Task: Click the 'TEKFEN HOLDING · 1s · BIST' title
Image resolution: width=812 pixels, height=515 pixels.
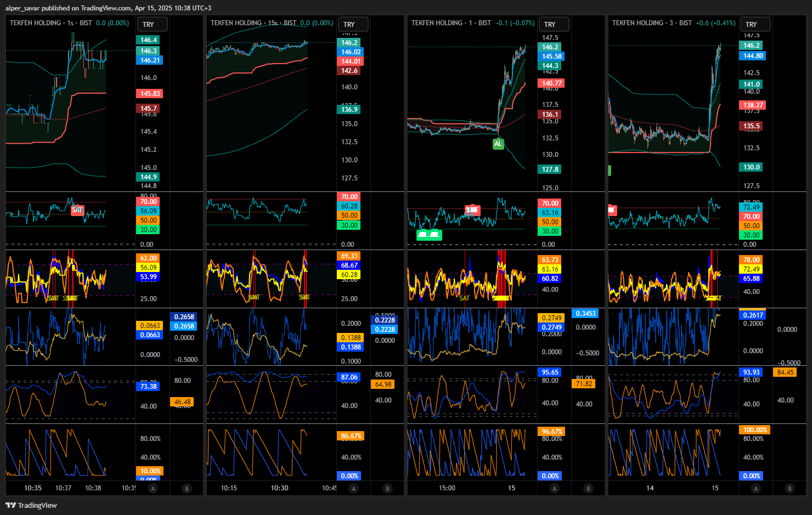Action: [x=51, y=23]
